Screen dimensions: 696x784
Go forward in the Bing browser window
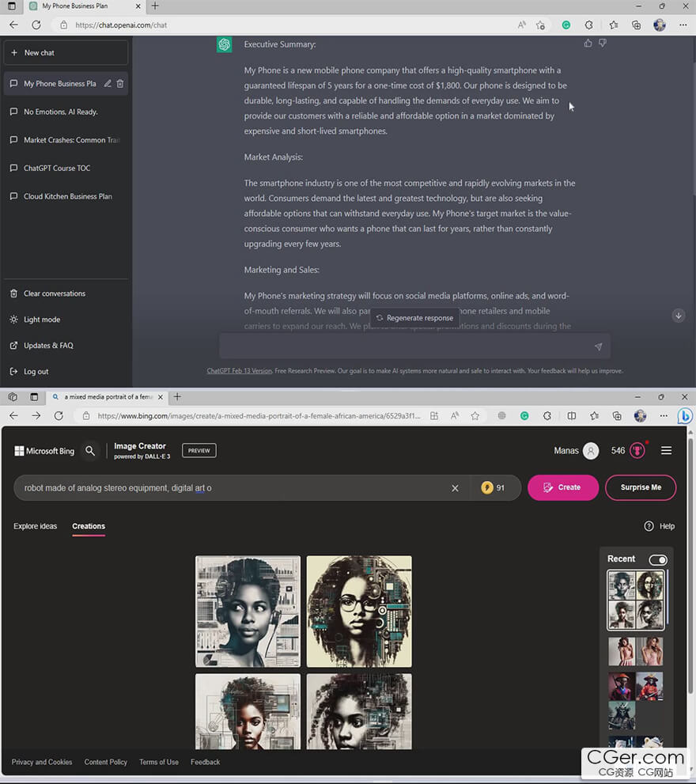tap(36, 416)
